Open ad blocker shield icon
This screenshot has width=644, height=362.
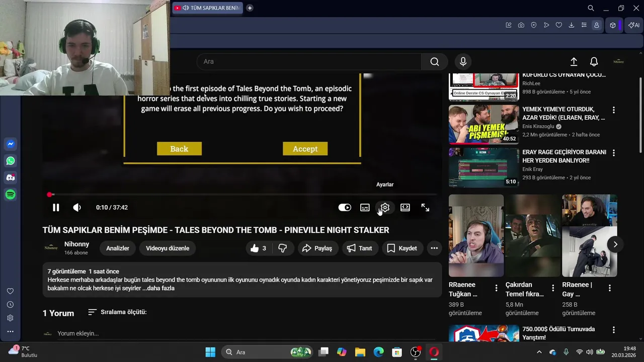pyautogui.click(x=534, y=25)
